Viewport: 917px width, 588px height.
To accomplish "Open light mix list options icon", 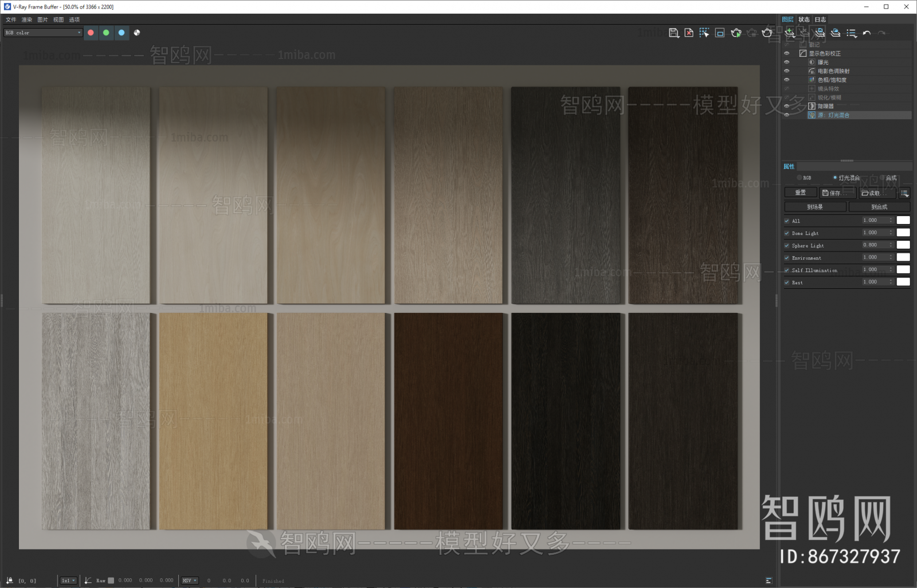I will (x=904, y=193).
